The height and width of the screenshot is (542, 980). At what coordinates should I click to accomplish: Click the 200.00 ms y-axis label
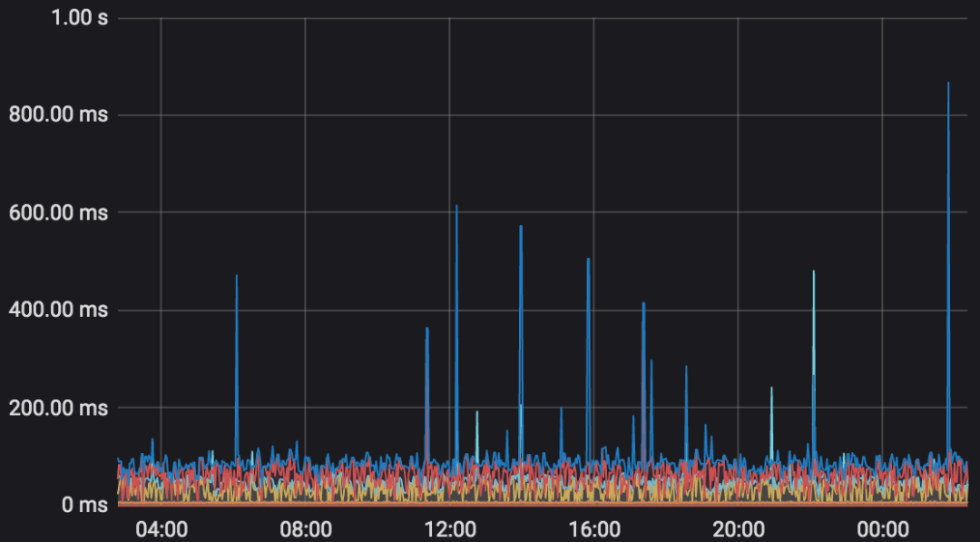[x=58, y=408]
